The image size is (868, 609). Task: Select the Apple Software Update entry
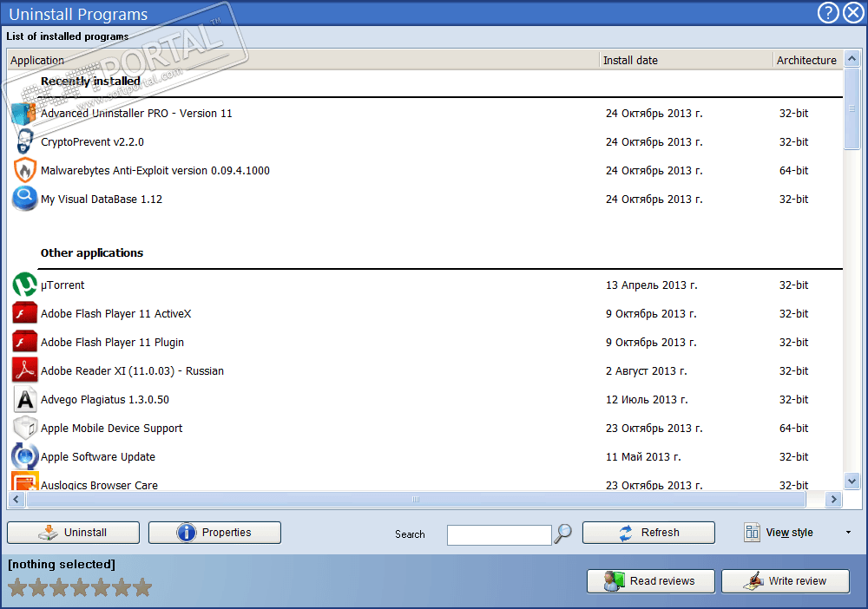(425, 457)
